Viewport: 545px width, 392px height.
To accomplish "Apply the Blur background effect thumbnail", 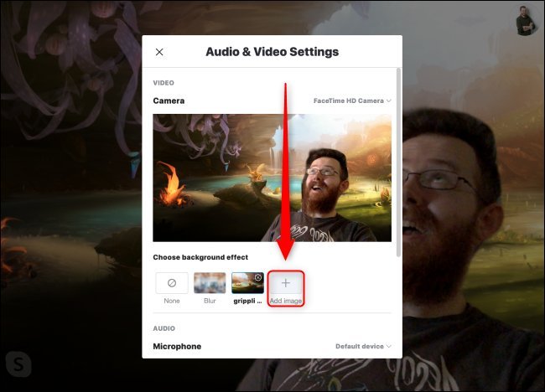I will click(210, 283).
